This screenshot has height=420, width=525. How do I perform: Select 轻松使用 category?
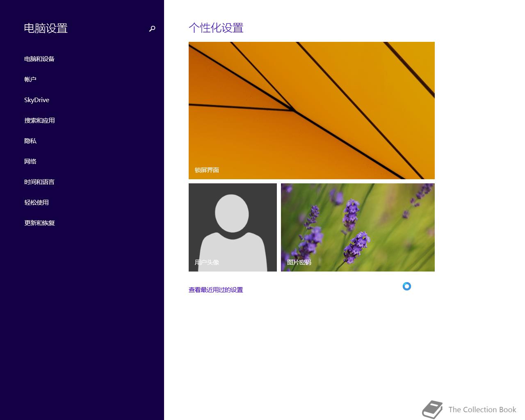click(37, 203)
